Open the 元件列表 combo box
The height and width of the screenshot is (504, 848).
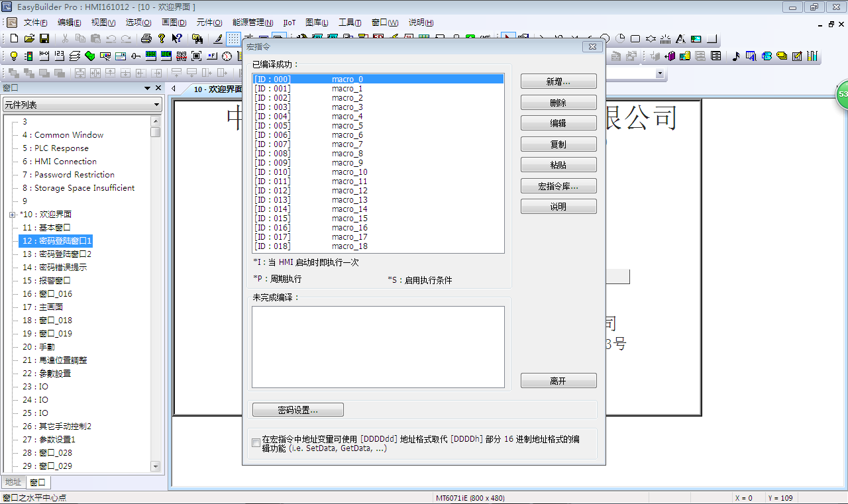82,105
